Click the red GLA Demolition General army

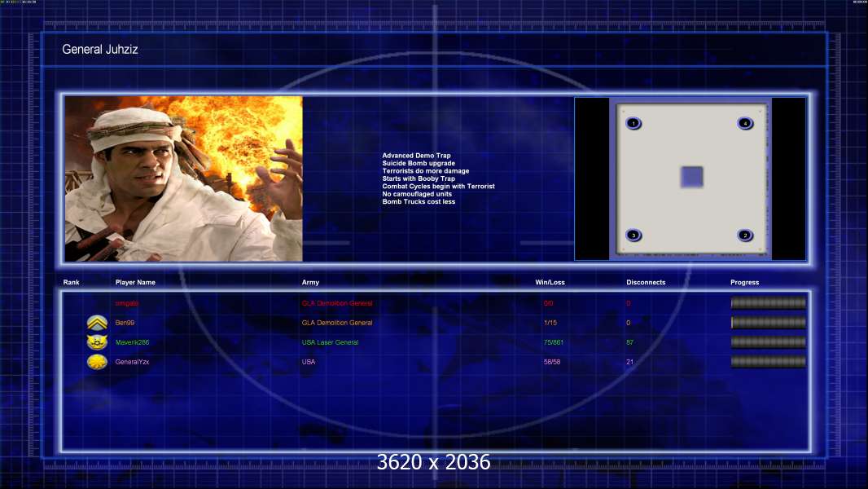point(337,303)
